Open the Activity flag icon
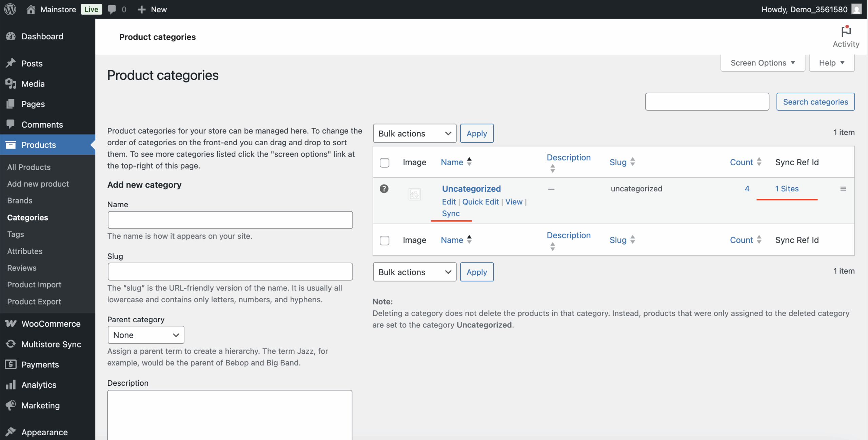Screen dimensions: 868x440 pos(846,32)
